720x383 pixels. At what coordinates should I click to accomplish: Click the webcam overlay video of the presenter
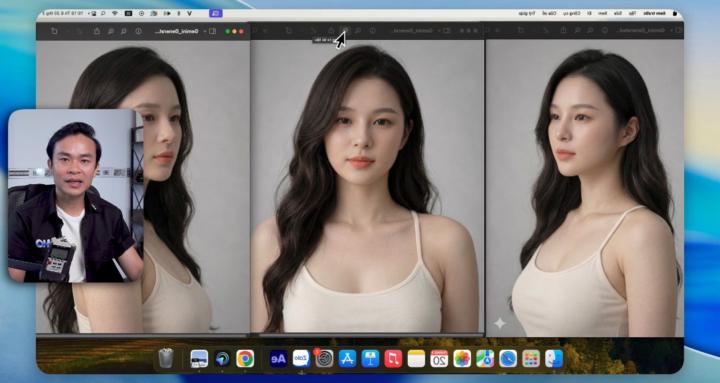click(76, 195)
